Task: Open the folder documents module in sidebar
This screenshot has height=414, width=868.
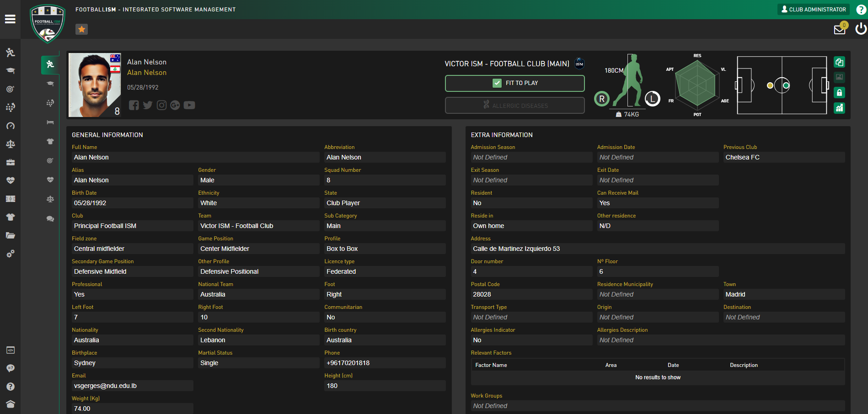Action: (x=10, y=235)
